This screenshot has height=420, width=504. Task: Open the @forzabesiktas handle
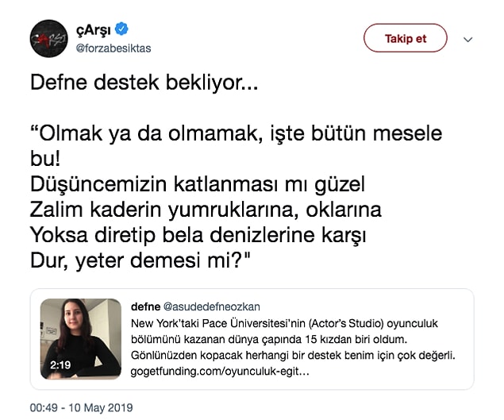[113, 48]
